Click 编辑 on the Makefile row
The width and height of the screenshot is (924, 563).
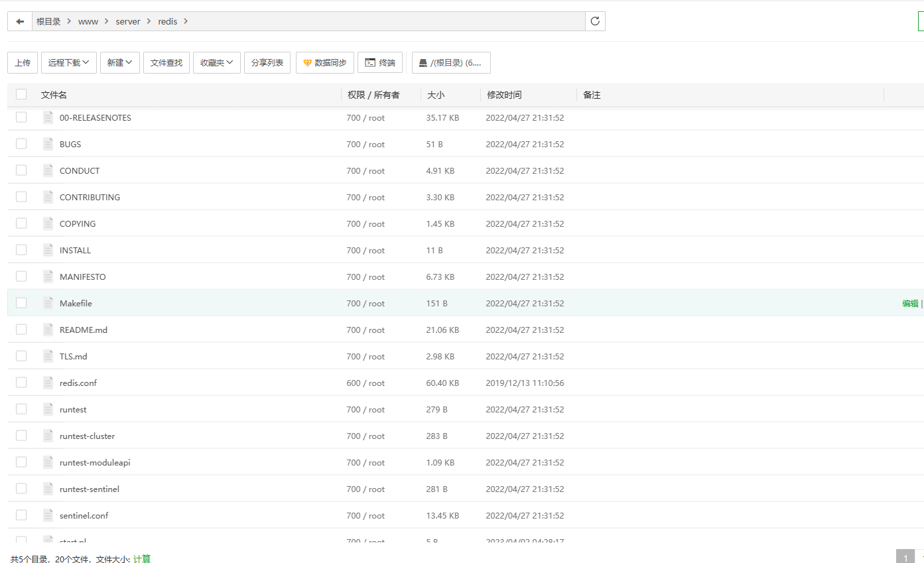(x=910, y=303)
